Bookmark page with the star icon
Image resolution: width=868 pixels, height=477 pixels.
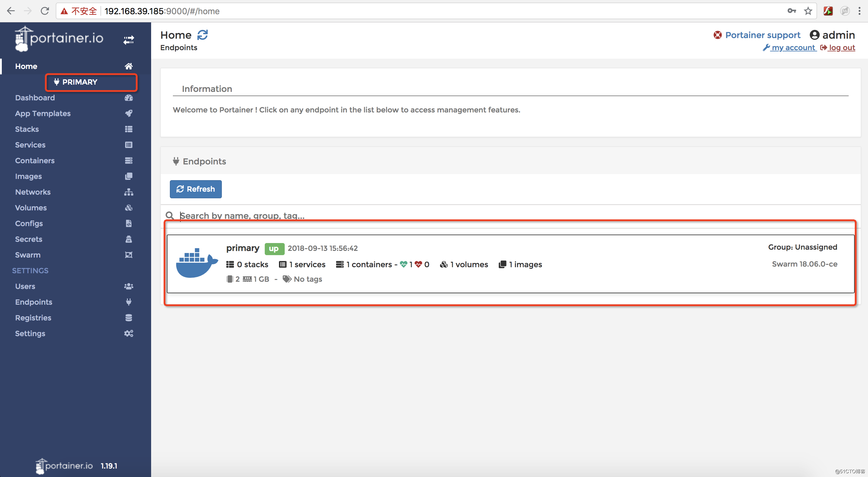coord(808,11)
